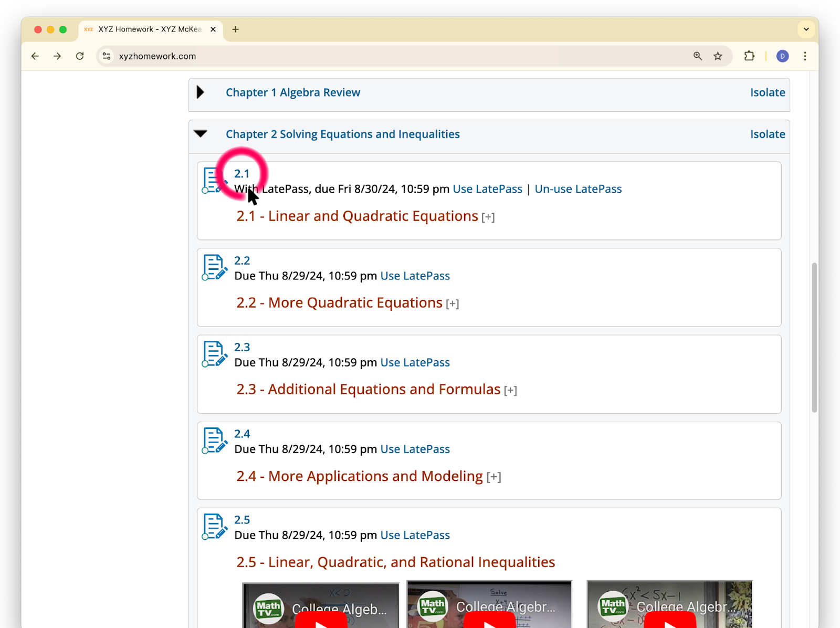Image resolution: width=840 pixels, height=628 pixels.
Task: Open the 2.2 assignment link
Action: 242,260
